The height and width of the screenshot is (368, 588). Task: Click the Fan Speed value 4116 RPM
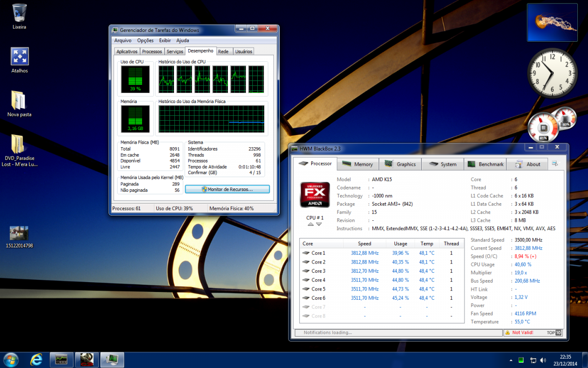pos(525,314)
